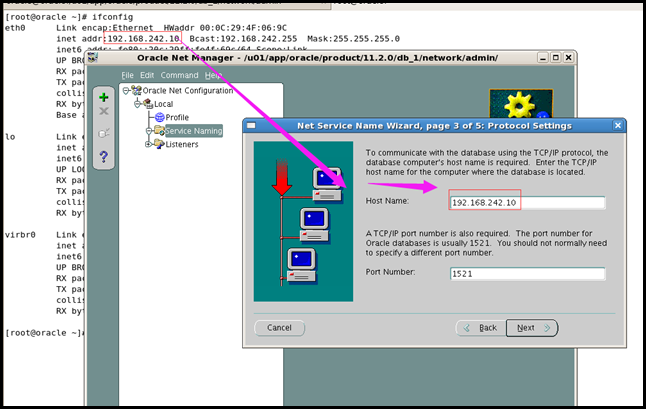The width and height of the screenshot is (646, 409).
Task: Click the Service Naming folder icon
Action: [x=159, y=131]
